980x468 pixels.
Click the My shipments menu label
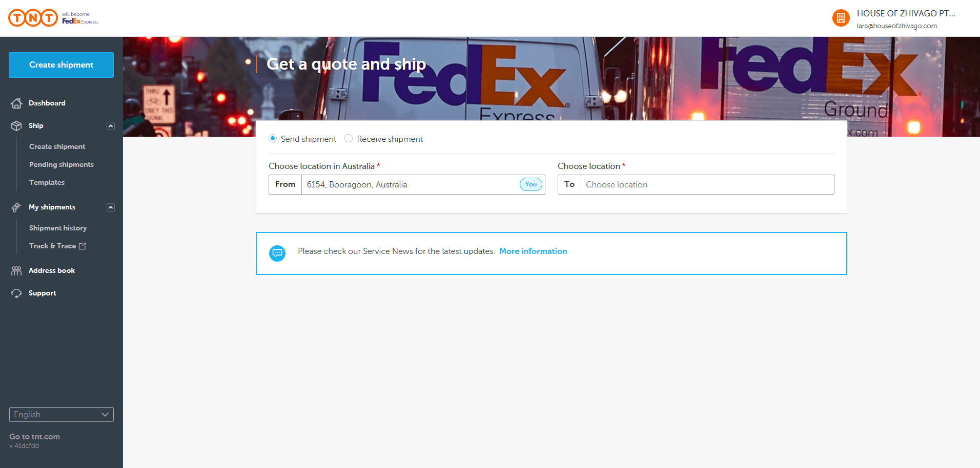pyautogui.click(x=52, y=207)
